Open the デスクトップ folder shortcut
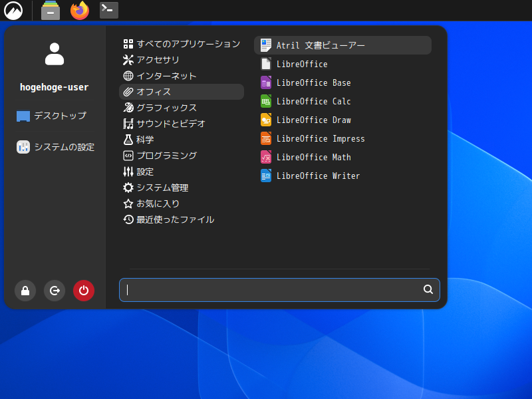Screen dimensions: 532x399 (x=52, y=116)
